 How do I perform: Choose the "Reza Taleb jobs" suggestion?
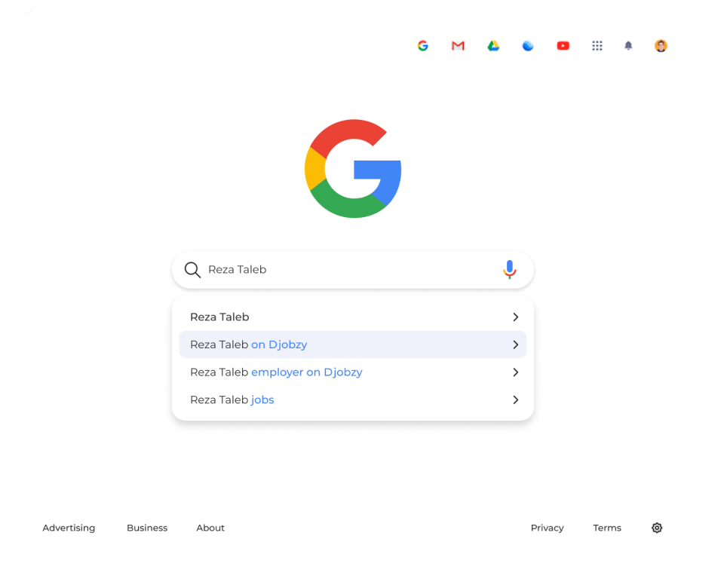point(232,400)
